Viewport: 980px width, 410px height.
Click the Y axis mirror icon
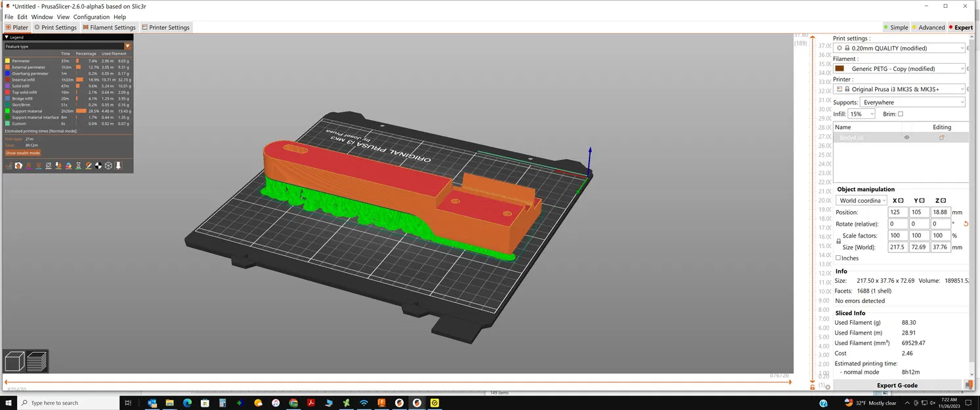[922, 201]
